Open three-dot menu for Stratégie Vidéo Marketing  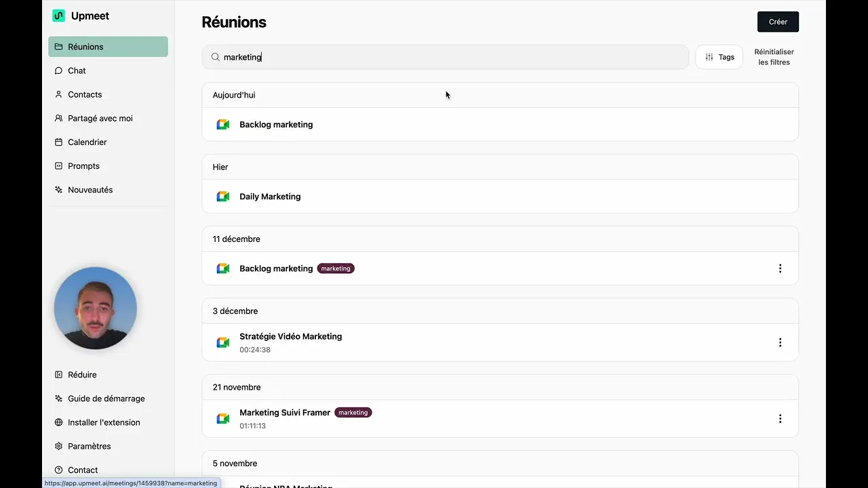click(x=780, y=342)
